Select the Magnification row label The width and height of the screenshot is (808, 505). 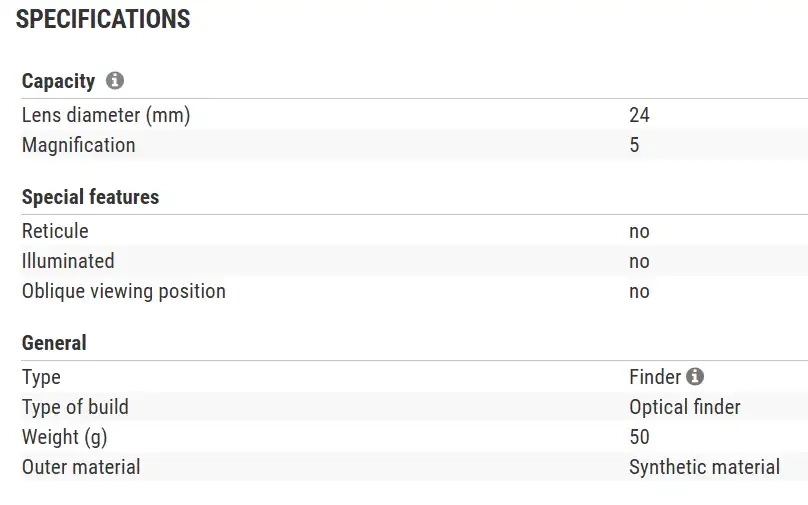coord(78,145)
